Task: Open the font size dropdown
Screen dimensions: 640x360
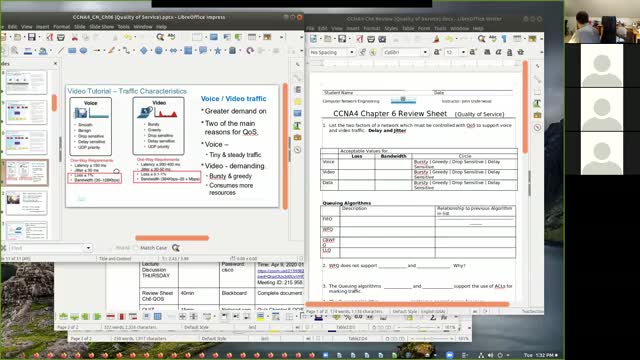Action: click(463, 52)
